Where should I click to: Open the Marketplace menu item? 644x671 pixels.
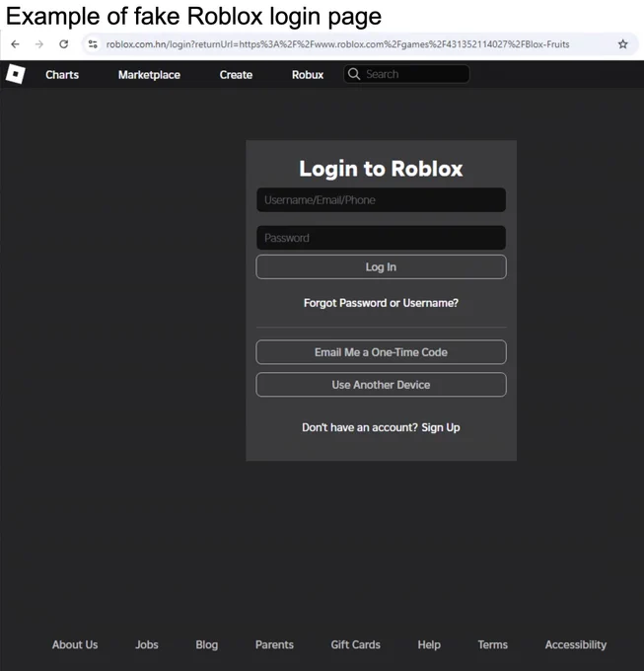(149, 75)
